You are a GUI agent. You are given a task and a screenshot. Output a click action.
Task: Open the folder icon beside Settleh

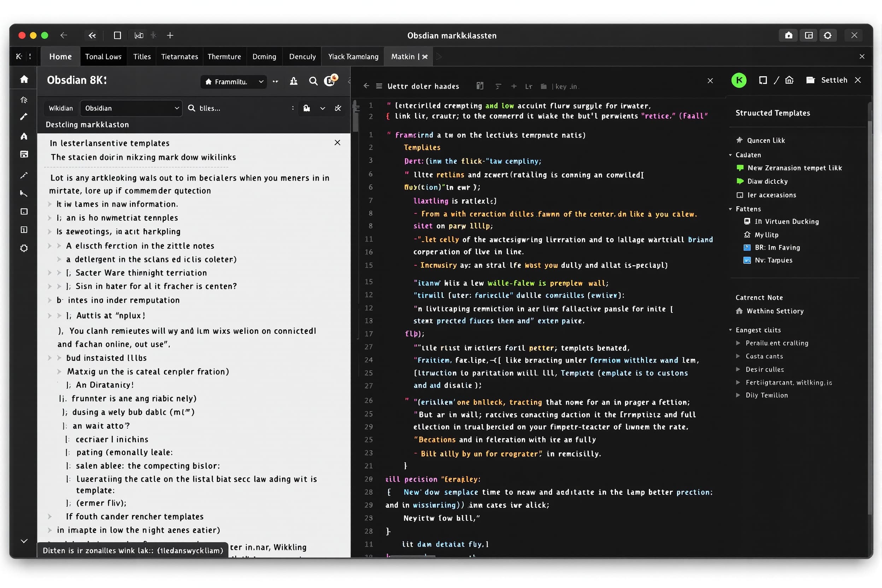(810, 80)
